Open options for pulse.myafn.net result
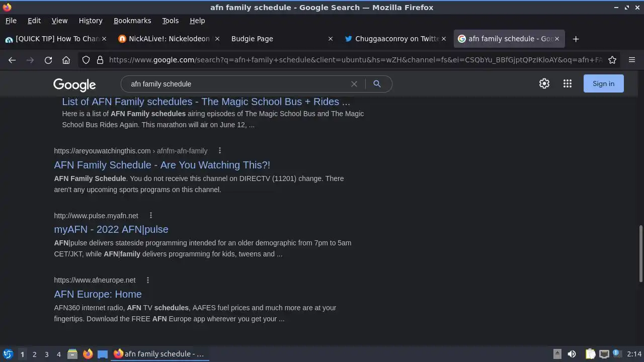The width and height of the screenshot is (644, 362). (150, 216)
